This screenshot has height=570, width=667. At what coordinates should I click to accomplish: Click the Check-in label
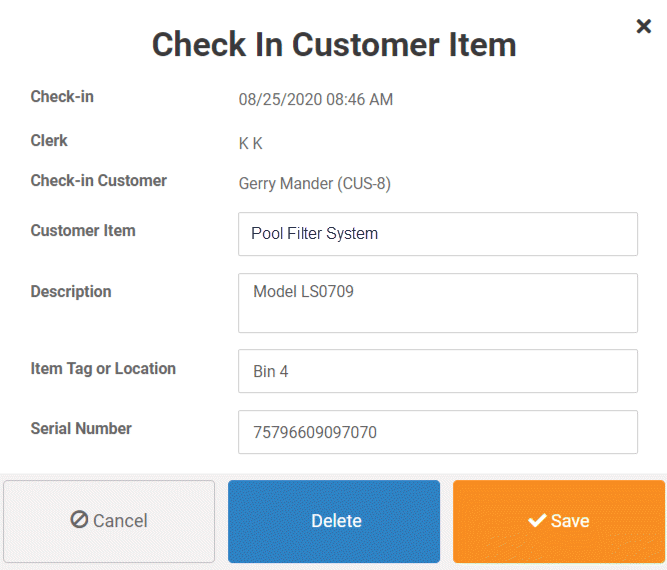(x=62, y=97)
